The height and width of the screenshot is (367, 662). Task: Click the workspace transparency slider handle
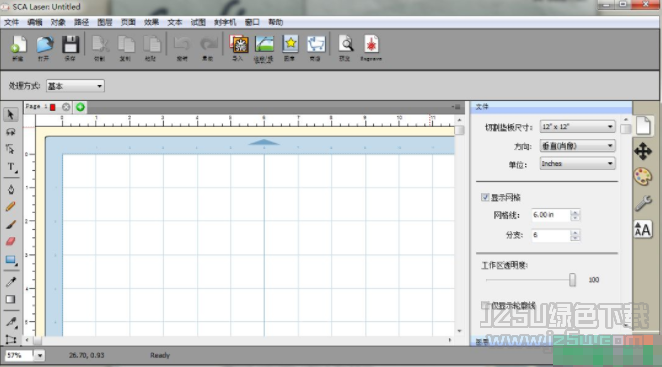coord(572,280)
